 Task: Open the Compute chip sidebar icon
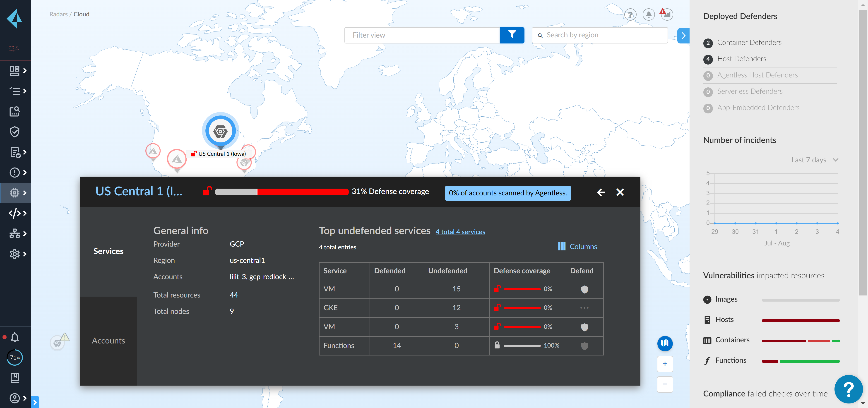click(x=14, y=193)
